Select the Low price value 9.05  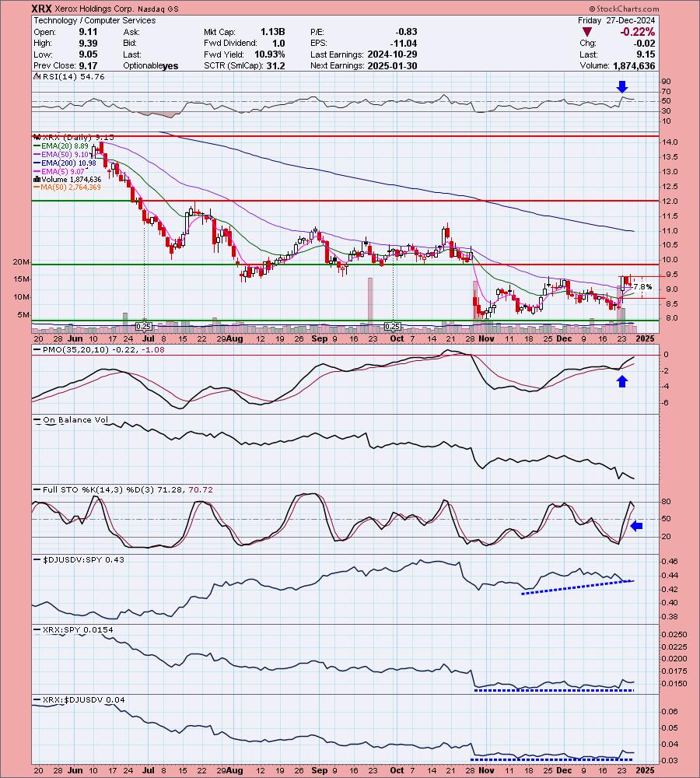click(x=89, y=54)
